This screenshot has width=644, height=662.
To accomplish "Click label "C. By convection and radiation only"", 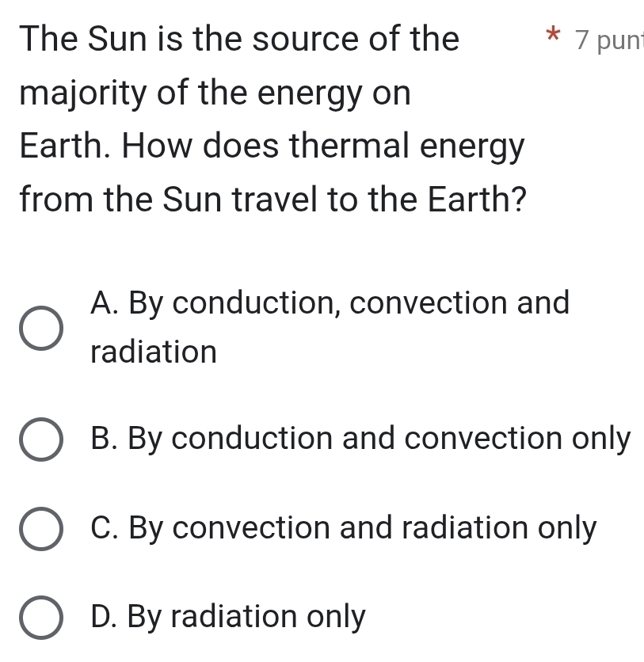I will [343, 528].
